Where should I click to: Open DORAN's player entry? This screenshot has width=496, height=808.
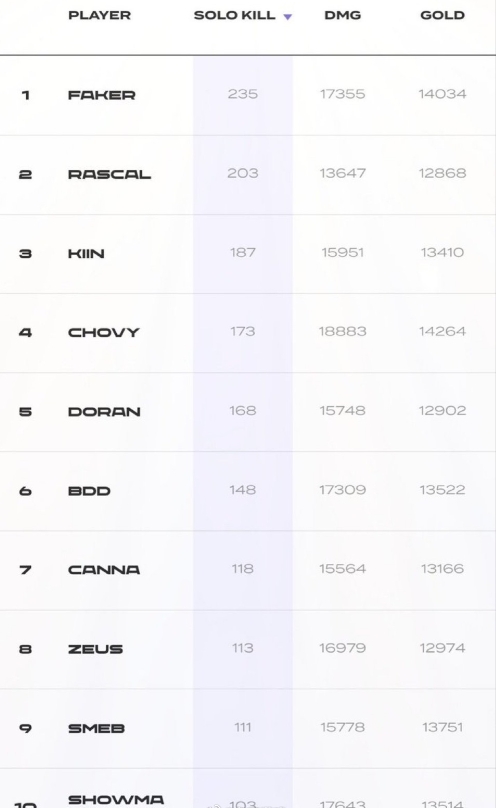coord(104,412)
